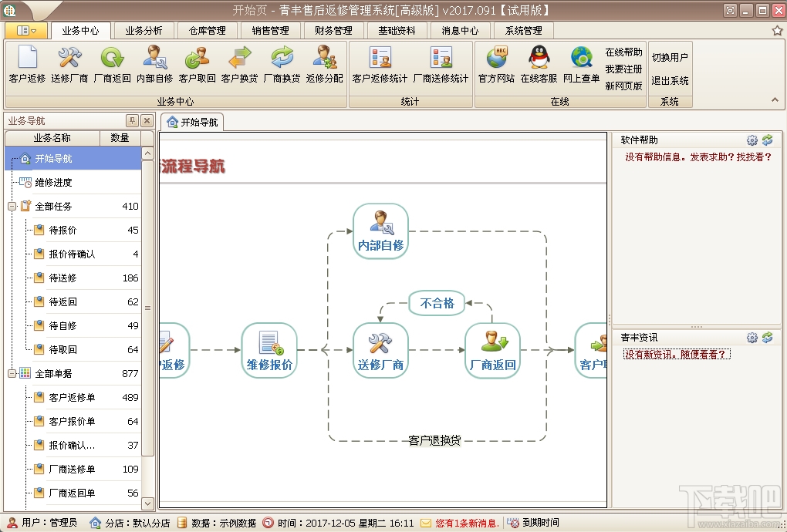Click the navigation tree scroll-down arrow
This screenshot has height=532, width=787.
tap(147, 503)
